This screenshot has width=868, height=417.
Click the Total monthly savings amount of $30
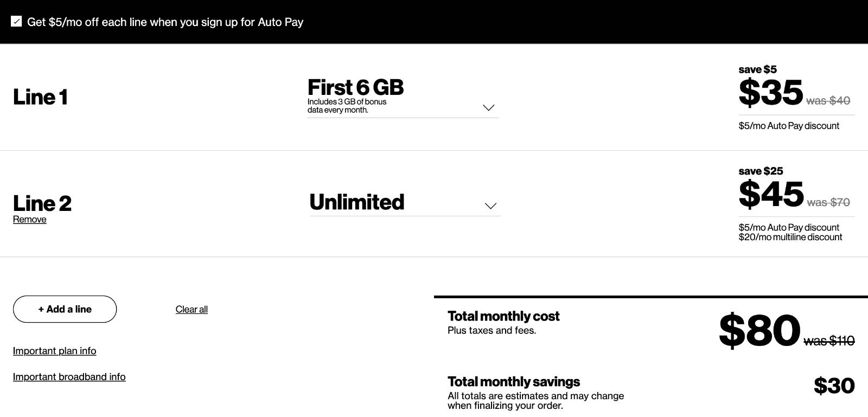835,386
